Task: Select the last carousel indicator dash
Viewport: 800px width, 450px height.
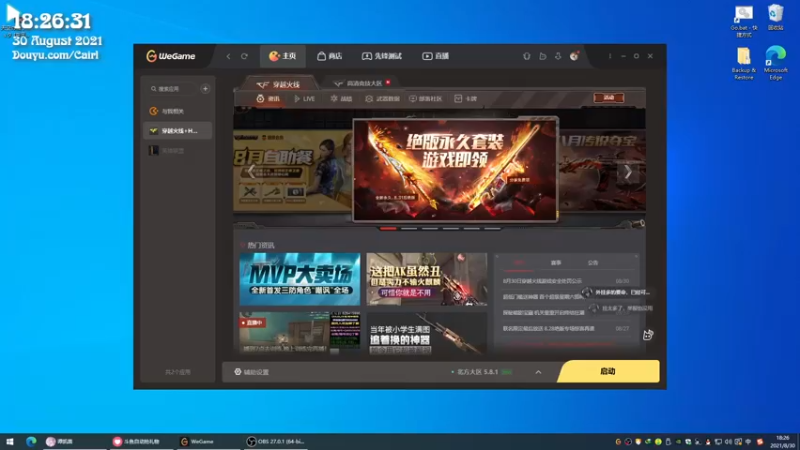Action: point(492,229)
